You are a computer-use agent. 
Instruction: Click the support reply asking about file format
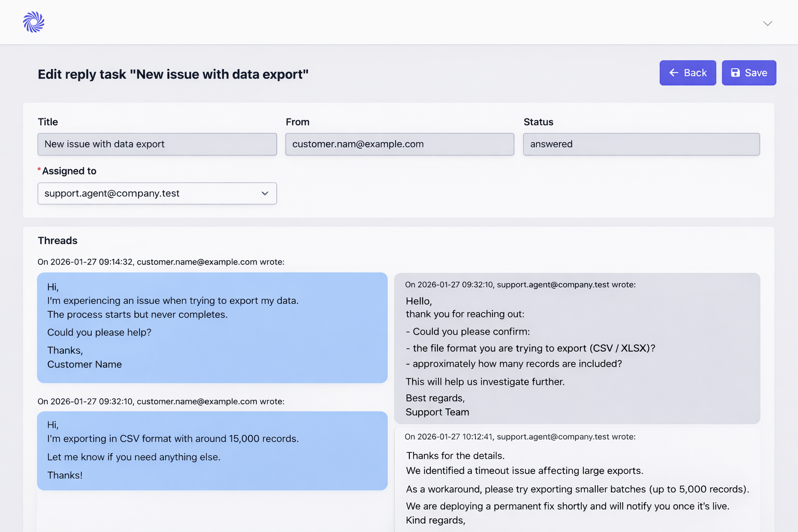point(577,348)
